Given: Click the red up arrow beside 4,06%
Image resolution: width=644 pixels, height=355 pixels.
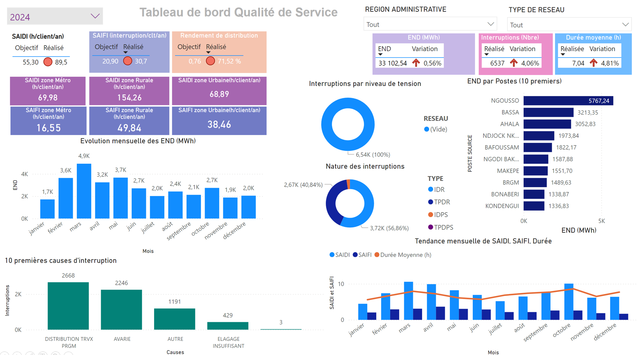Looking at the screenshot, I should click(514, 63).
